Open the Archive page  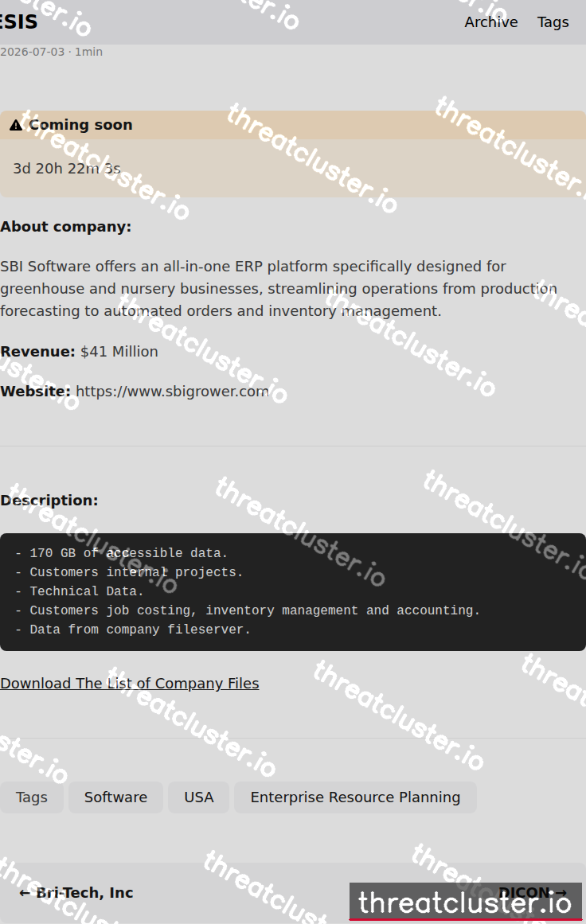tap(490, 21)
